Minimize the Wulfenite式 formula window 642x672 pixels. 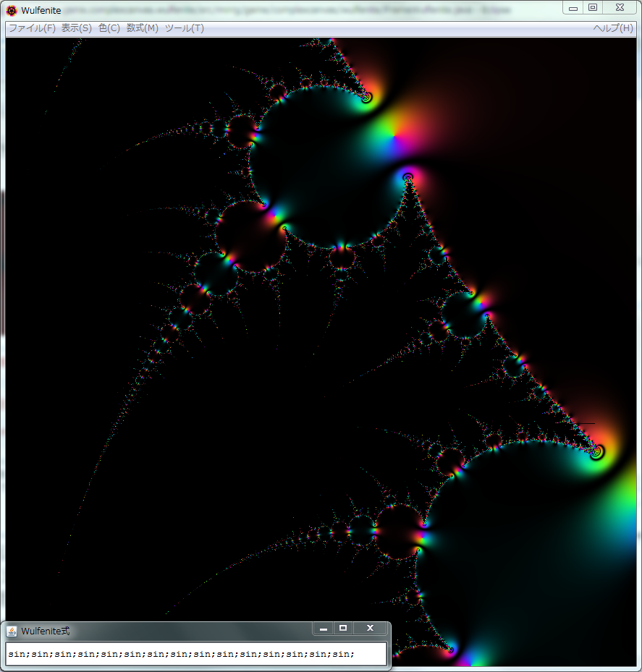coord(324,629)
